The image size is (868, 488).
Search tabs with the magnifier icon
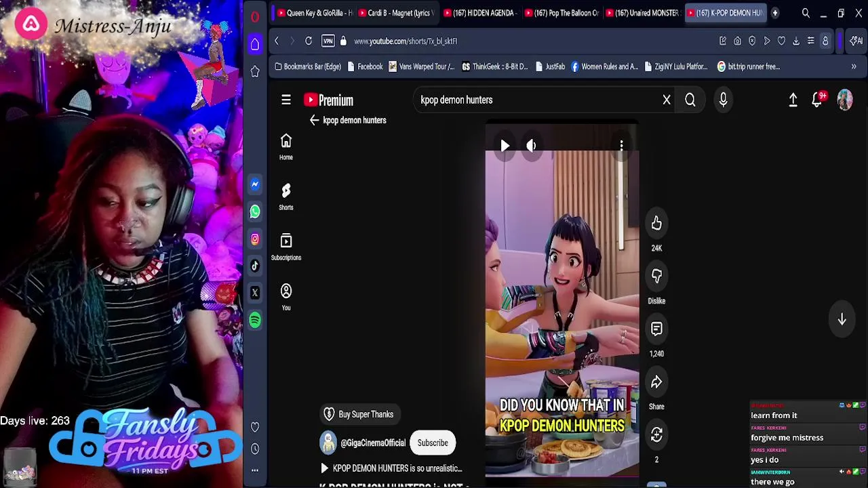point(806,13)
